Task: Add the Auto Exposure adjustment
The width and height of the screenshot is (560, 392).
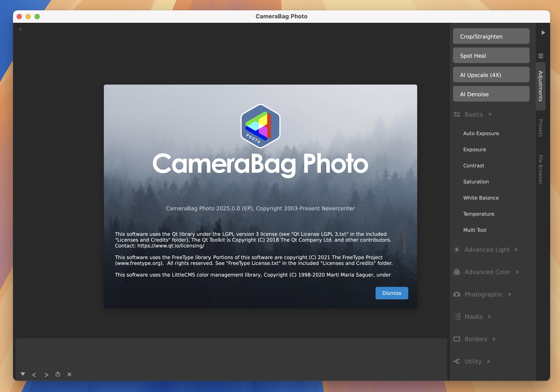Action: (481, 133)
